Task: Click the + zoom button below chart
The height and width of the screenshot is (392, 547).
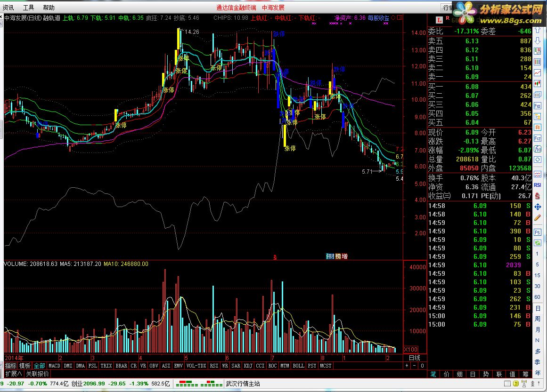Action: pos(407,366)
